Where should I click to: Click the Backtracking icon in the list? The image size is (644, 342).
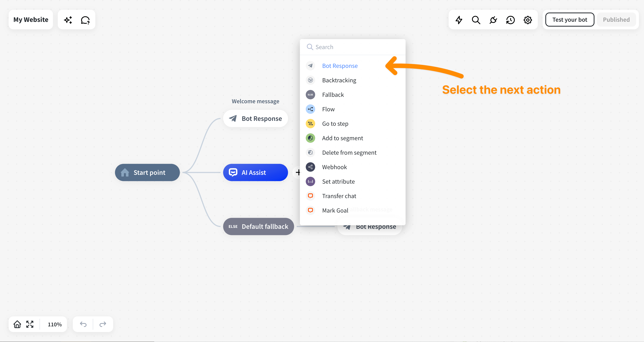(x=310, y=80)
